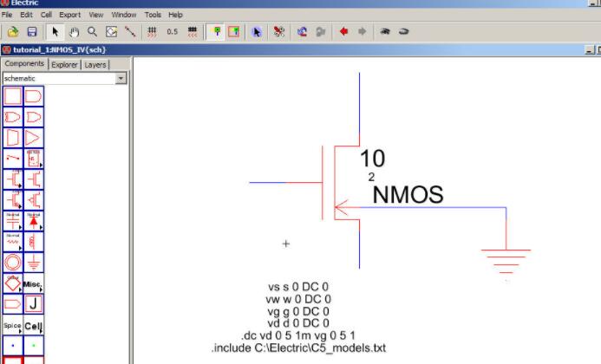This screenshot has width=601, height=364.
Task: Click the red back arrow icon
Action: (343, 31)
